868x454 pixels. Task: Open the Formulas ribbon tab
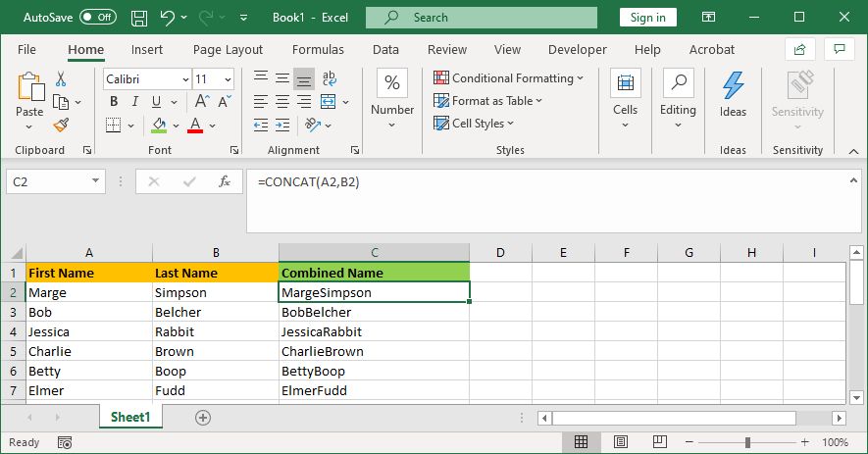(318, 49)
